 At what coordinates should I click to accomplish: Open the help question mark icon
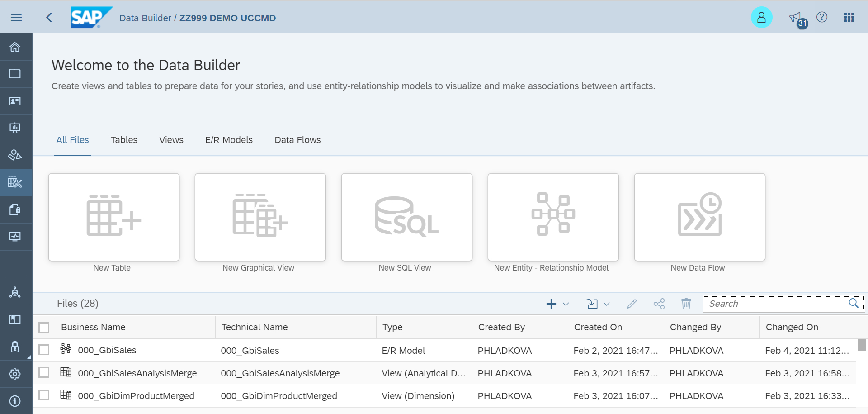822,17
